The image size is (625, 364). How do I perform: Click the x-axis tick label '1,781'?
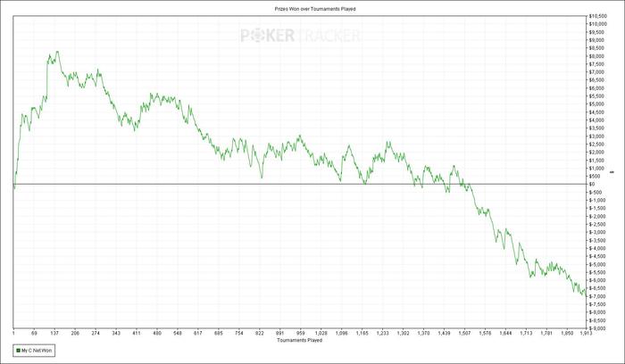pos(546,333)
